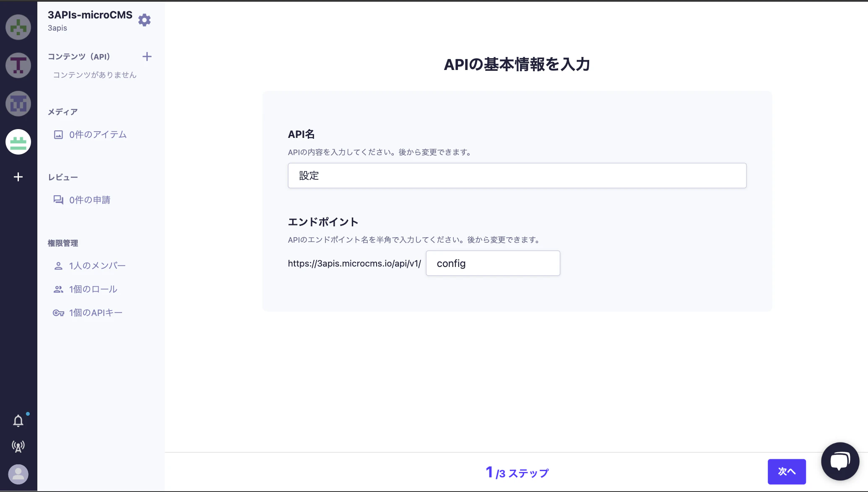Image resolution: width=868 pixels, height=492 pixels.
Task: Open media items list 0件のアイテム
Action: tap(90, 135)
